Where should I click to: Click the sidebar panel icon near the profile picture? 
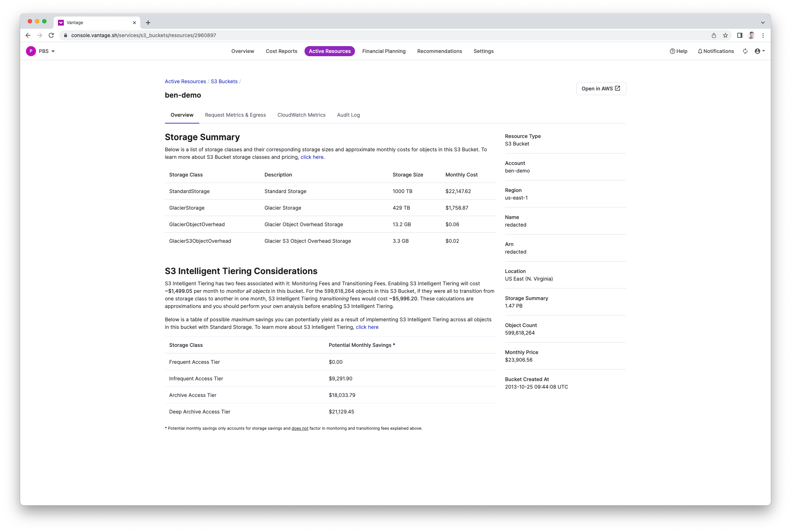[739, 35]
